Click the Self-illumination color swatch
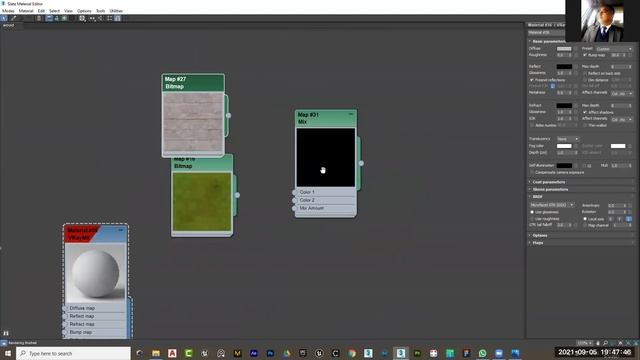Image resolution: width=640 pixels, height=360 pixels. [564, 166]
